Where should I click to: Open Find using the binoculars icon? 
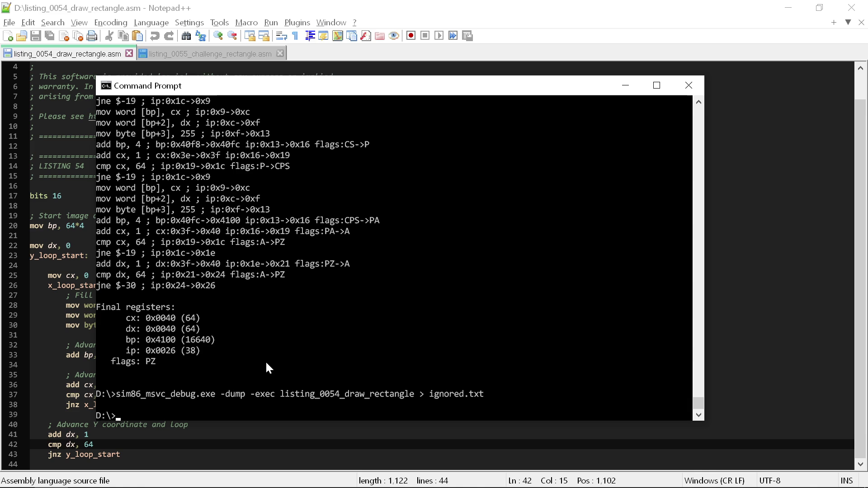(186, 36)
